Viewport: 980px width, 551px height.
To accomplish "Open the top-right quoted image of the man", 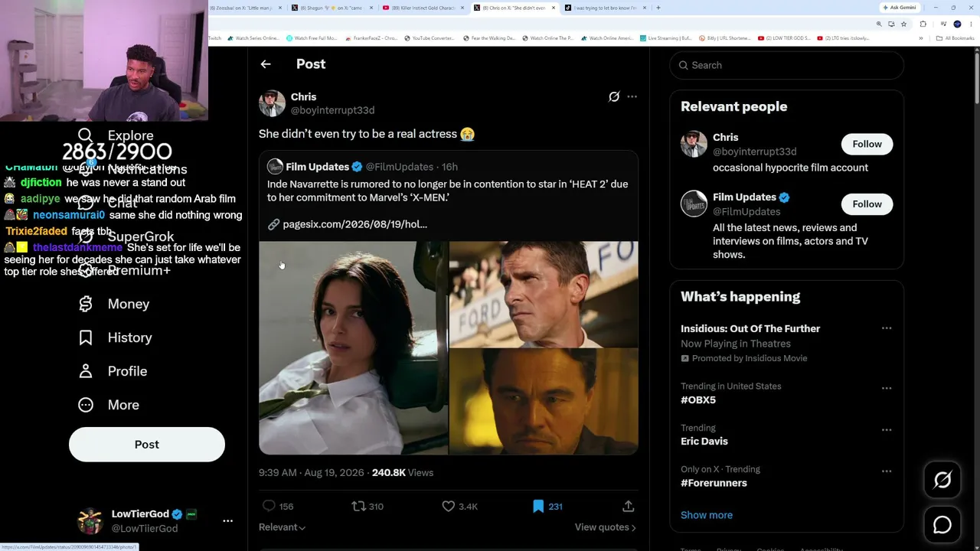I will tap(544, 295).
